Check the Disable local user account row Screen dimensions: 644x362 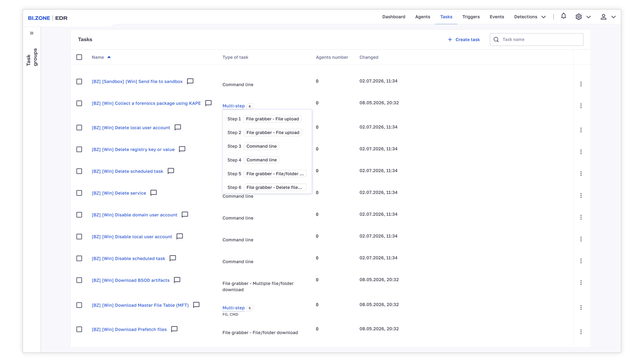point(79,237)
